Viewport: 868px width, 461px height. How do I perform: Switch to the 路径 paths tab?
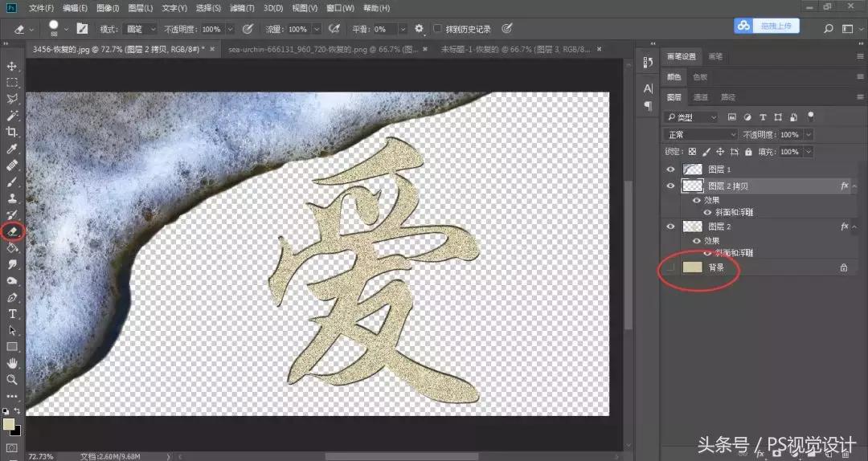coord(728,97)
